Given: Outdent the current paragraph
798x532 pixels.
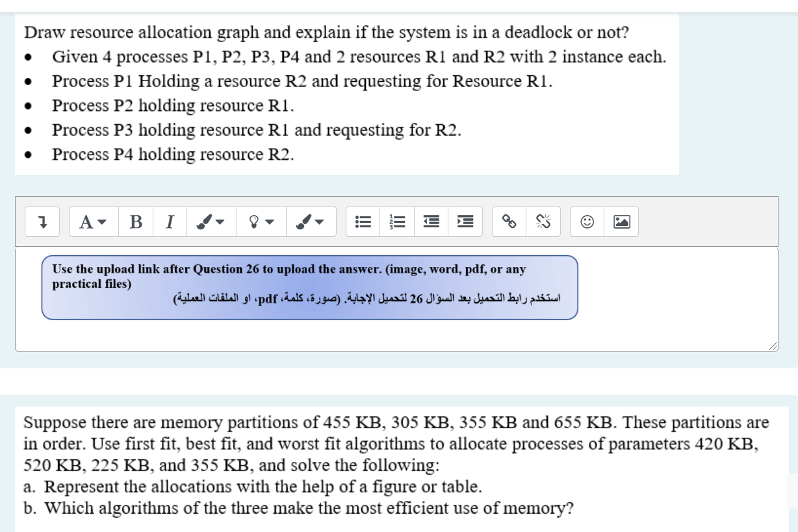Looking at the screenshot, I should coord(431,222).
